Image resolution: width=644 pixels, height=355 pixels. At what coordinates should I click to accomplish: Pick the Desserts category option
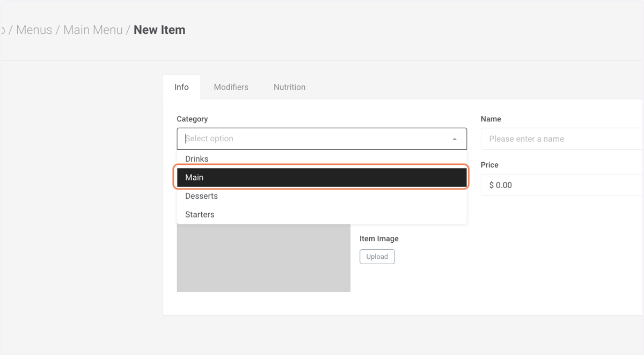pyautogui.click(x=322, y=196)
